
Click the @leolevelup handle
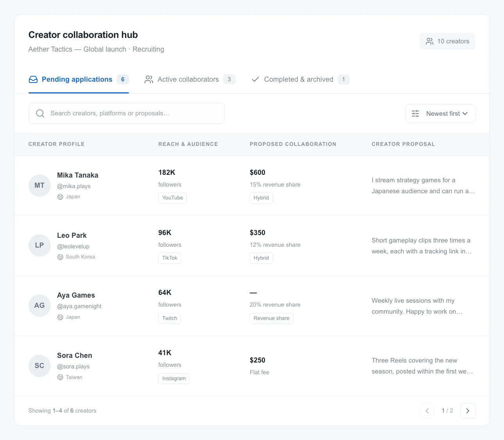(73, 246)
